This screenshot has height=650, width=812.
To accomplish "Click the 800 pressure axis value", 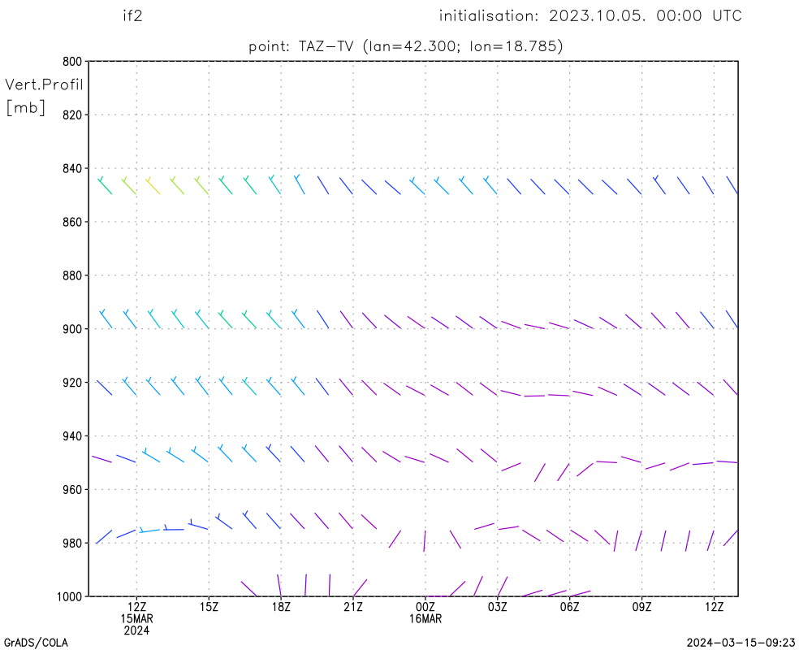I will click(72, 62).
